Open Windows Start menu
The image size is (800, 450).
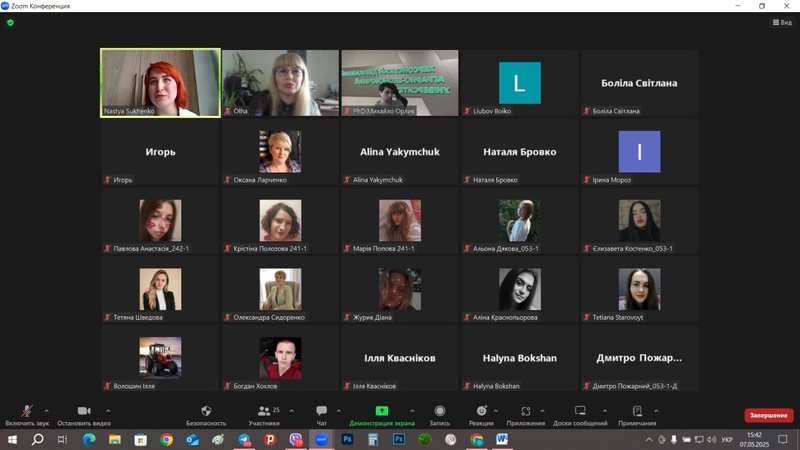[12, 439]
